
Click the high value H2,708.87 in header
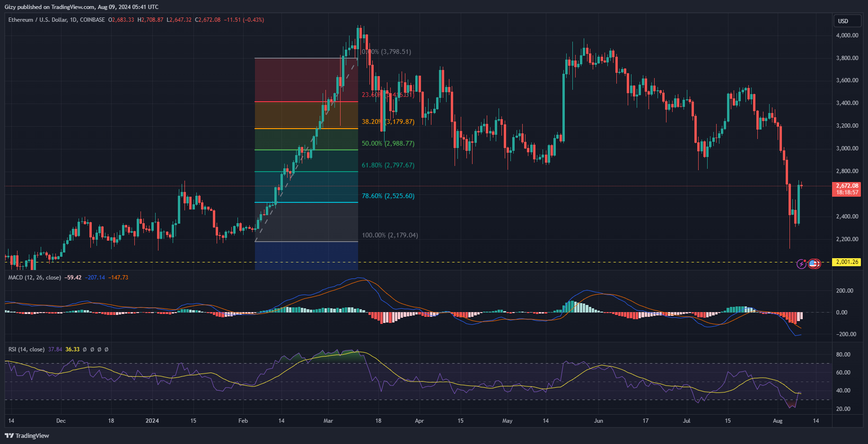tap(150, 20)
